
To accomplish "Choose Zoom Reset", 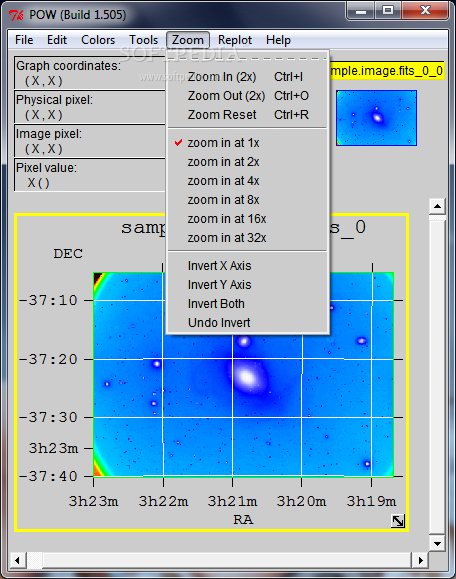I will 247,115.
